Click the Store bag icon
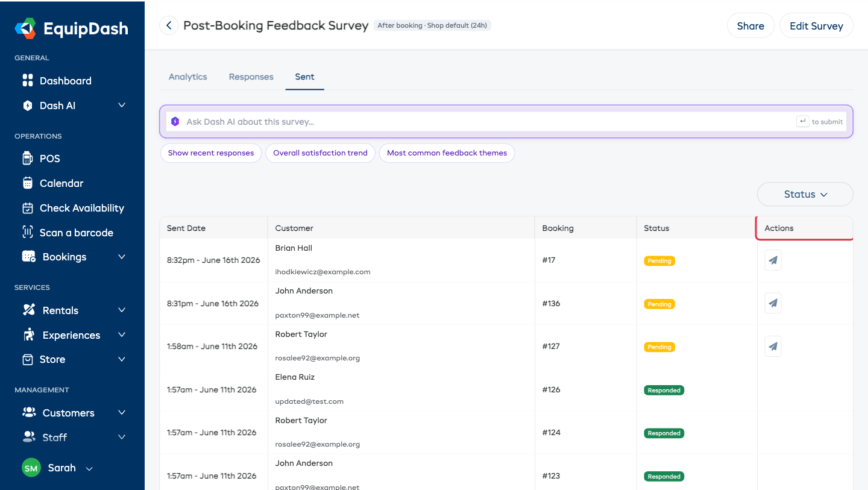868x490 pixels. click(x=28, y=359)
